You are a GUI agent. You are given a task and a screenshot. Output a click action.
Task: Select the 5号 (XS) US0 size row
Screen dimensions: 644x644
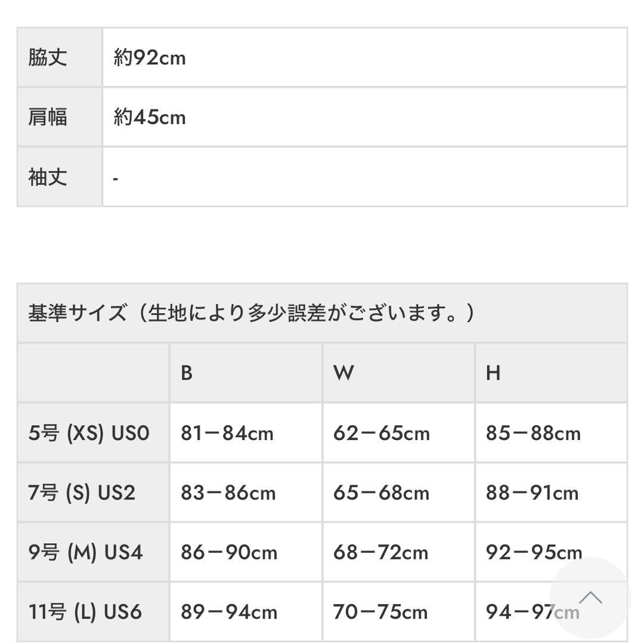click(89, 433)
